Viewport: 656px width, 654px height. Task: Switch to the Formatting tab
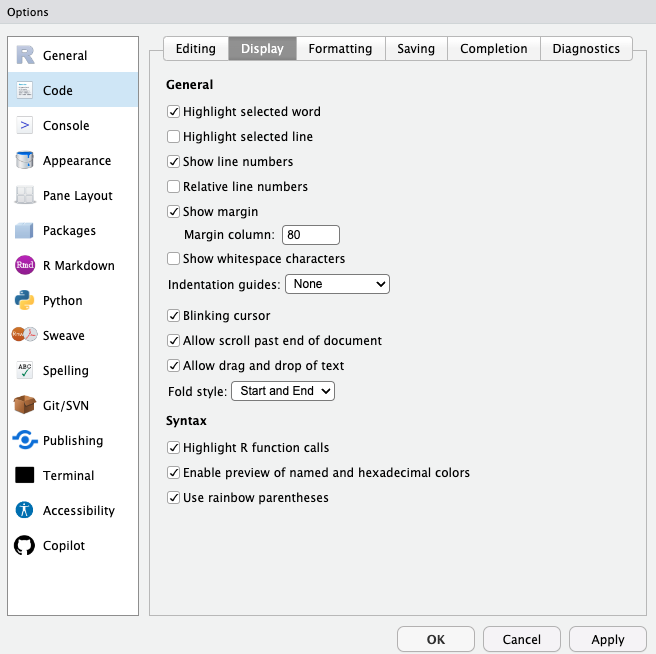(340, 48)
